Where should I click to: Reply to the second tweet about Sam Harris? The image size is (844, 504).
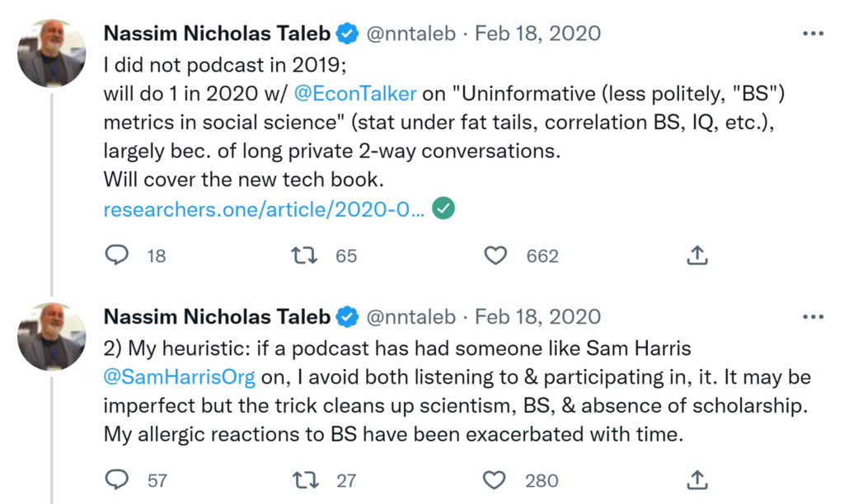(118, 479)
